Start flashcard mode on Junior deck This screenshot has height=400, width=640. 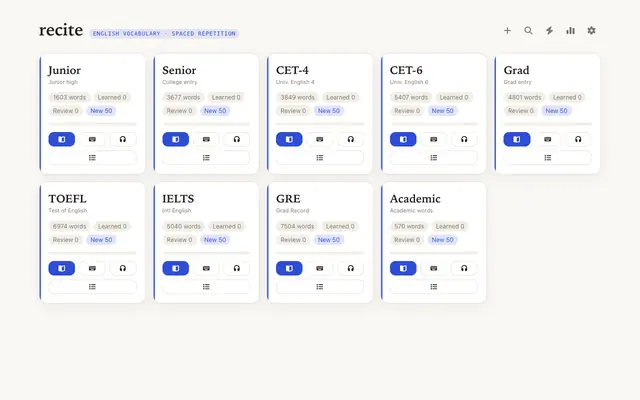pyautogui.click(x=62, y=139)
